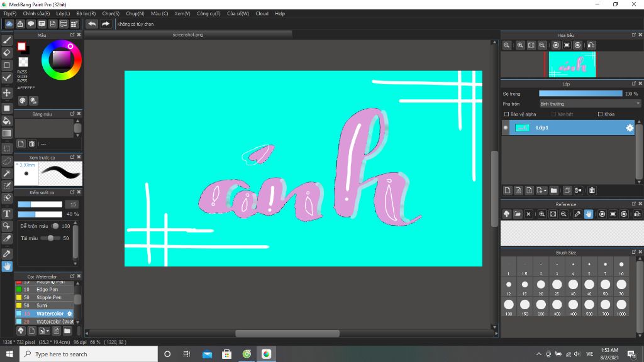The width and height of the screenshot is (644, 362).
Task: Click the Undo arrow in the toolbar
Action: click(92, 24)
